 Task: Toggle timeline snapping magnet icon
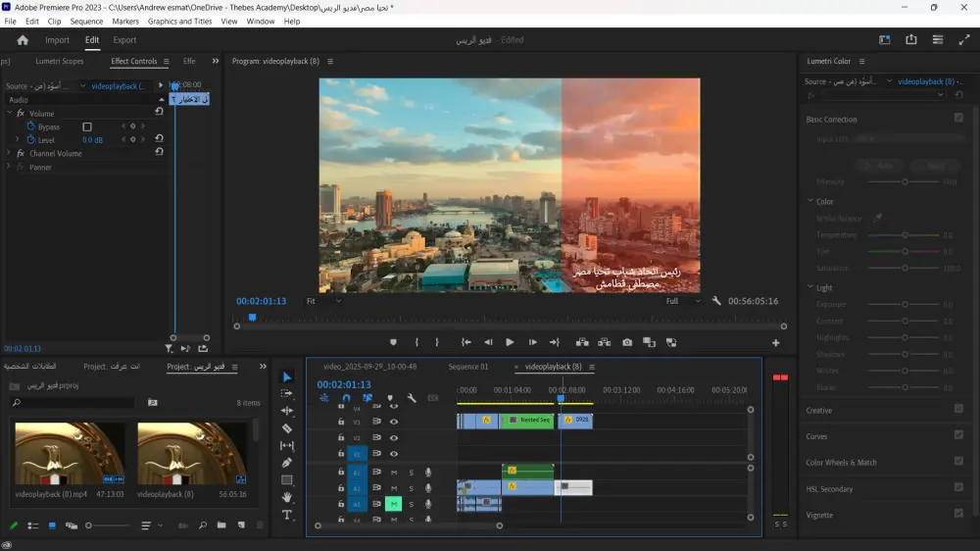point(346,398)
